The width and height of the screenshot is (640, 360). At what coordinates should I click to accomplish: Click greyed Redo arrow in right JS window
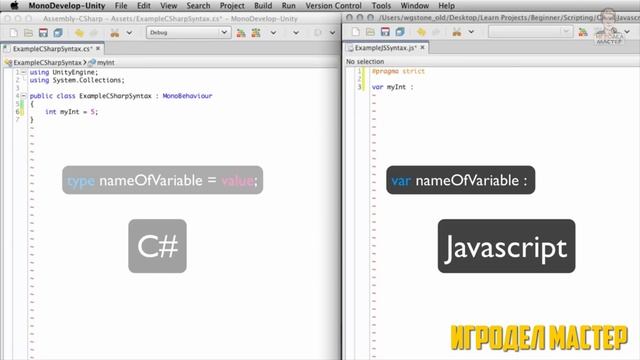pos(436,32)
